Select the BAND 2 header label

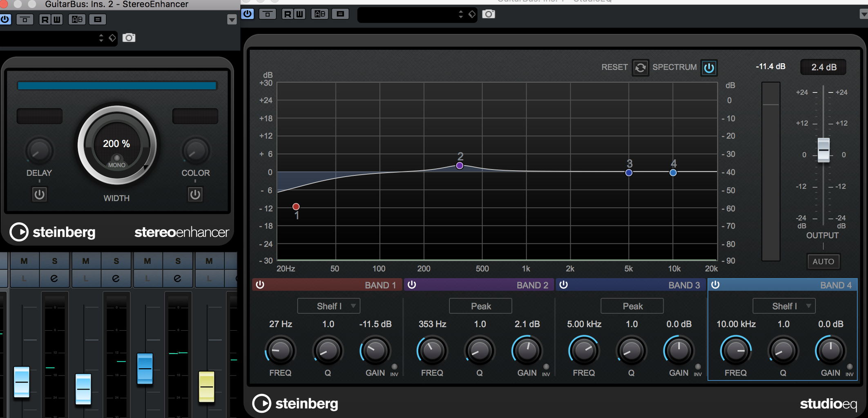click(x=532, y=285)
